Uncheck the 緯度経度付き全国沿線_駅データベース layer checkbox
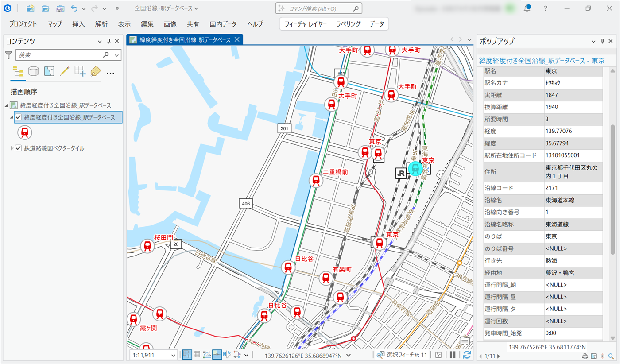Image resolution: width=620 pixels, height=364 pixels. click(19, 117)
